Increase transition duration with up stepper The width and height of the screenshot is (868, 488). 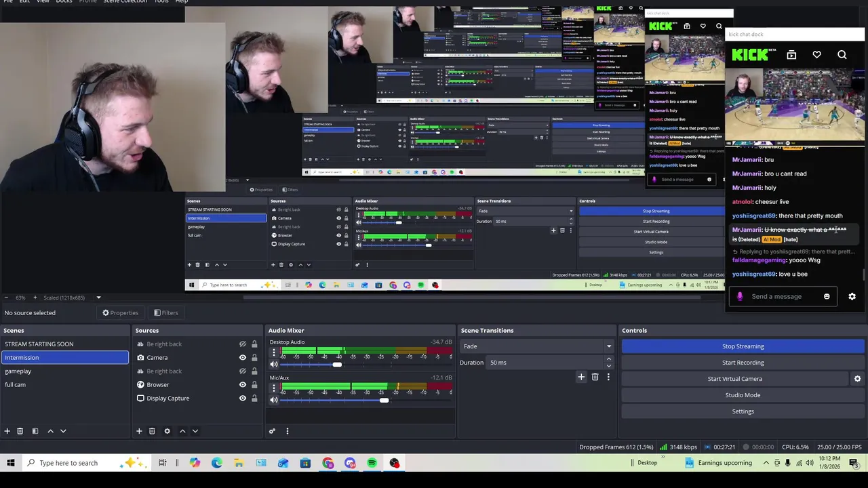tap(608, 359)
